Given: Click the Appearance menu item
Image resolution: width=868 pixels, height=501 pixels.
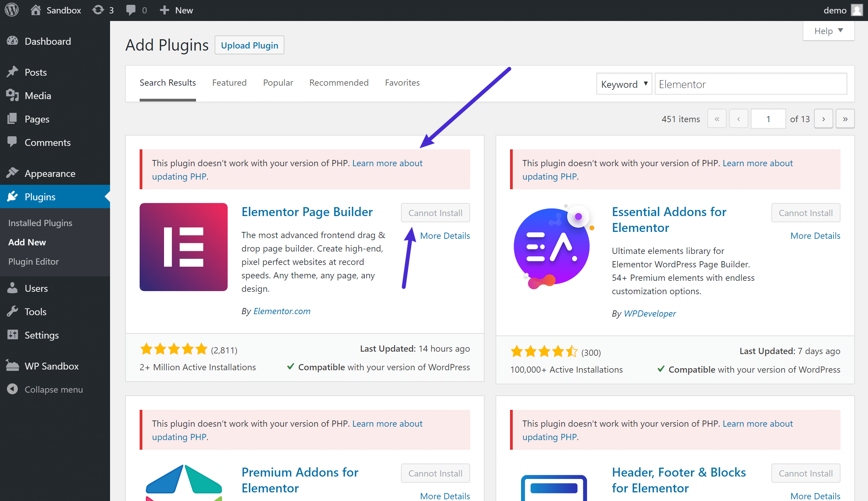Looking at the screenshot, I should pos(50,173).
